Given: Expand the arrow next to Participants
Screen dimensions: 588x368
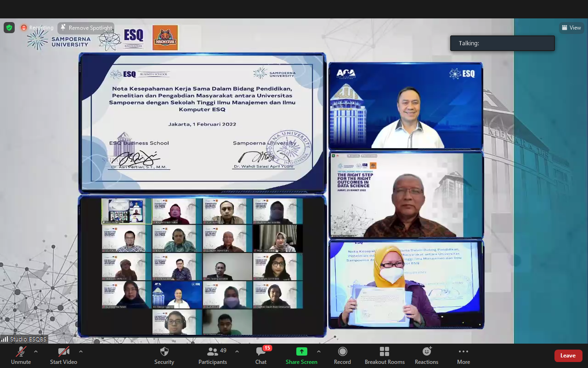Looking at the screenshot, I should click(237, 351).
